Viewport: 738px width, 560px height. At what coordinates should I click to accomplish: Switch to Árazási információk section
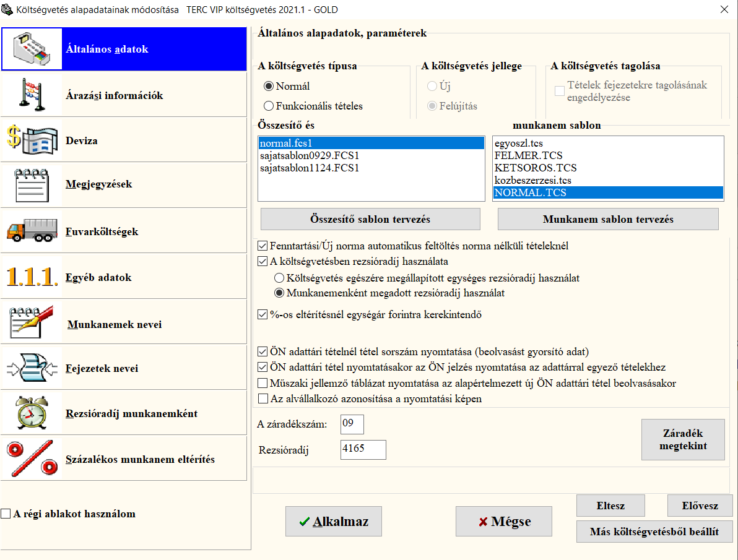click(x=124, y=95)
